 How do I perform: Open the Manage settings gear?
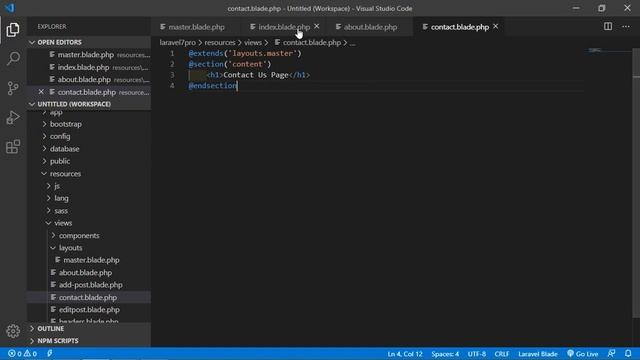coord(13,331)
